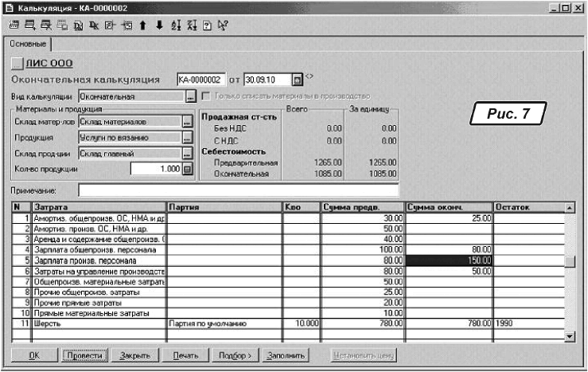Open the calculator beside Кол-во продукции field

point(188,168)
